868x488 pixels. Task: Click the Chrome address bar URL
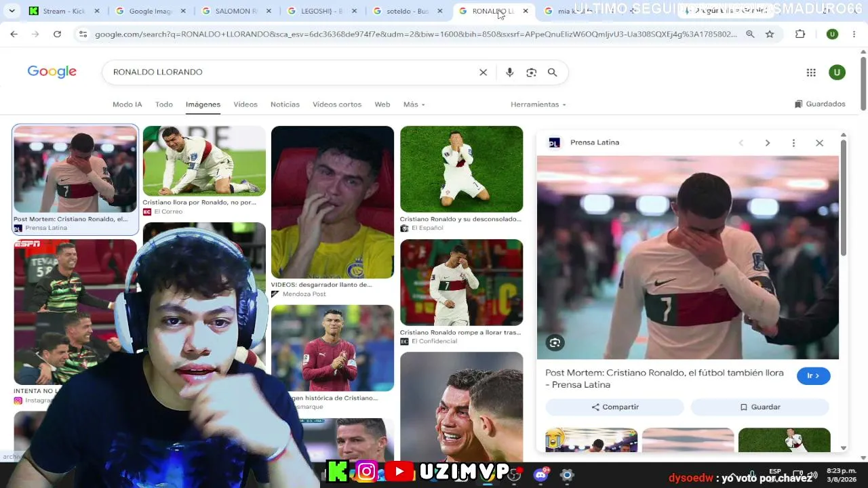click(x=416, y=34)
